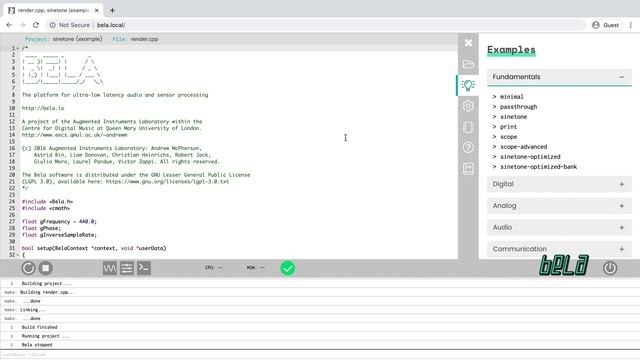Open the libraries book icon

tap(468, 169)
